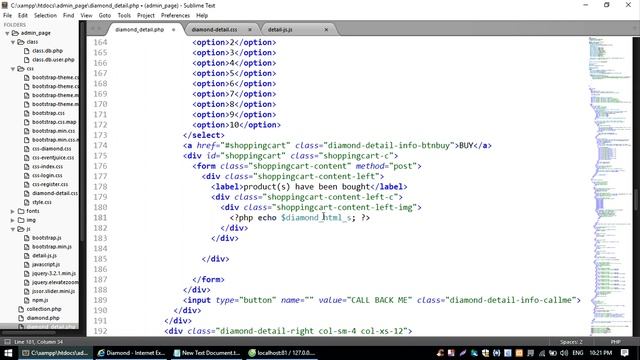Open the Find menu
Image resolution: width=640 pixels, height=360 pixels.
click(x=69, y=16)
